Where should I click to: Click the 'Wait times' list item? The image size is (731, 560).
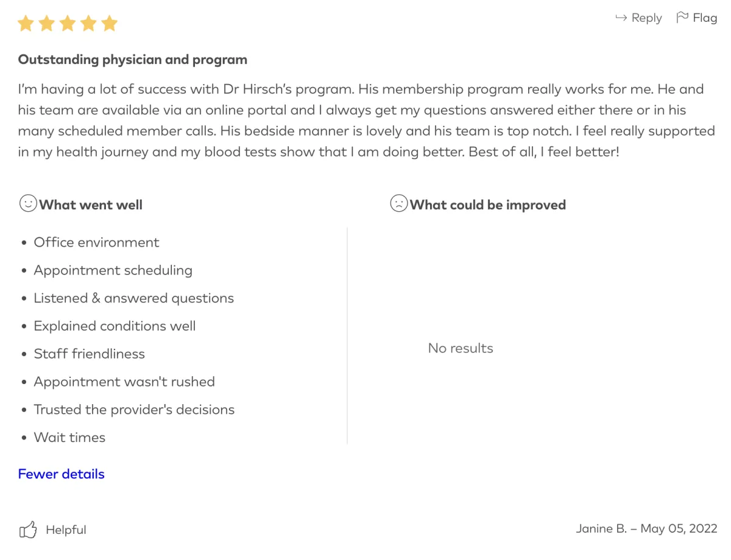[69, 438]
